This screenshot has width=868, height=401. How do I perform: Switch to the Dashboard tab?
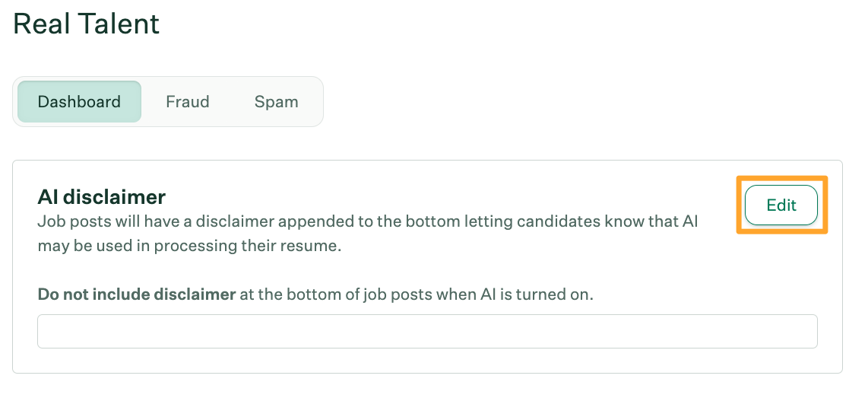pos(79,102)
